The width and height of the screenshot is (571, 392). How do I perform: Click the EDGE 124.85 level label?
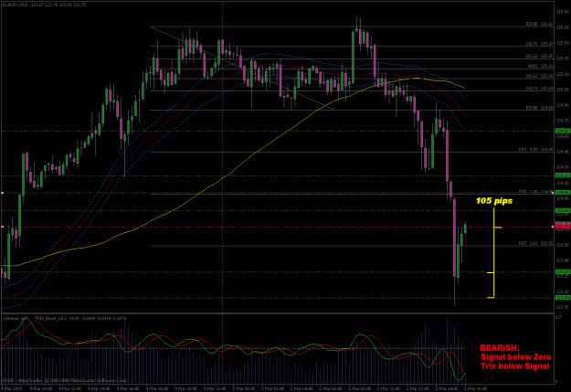click(x=539, y=108)
